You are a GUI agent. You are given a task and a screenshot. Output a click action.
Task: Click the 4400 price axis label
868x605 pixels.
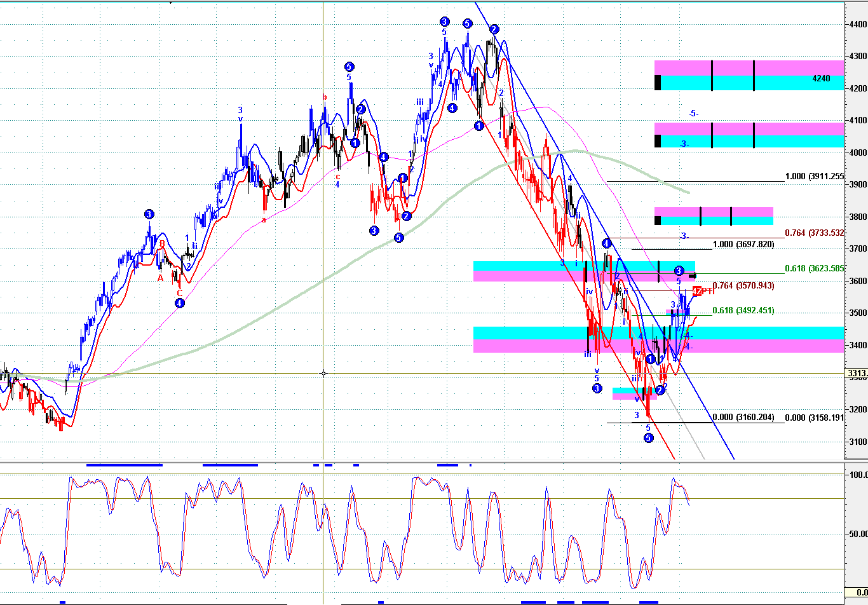(x=858, y=24)
